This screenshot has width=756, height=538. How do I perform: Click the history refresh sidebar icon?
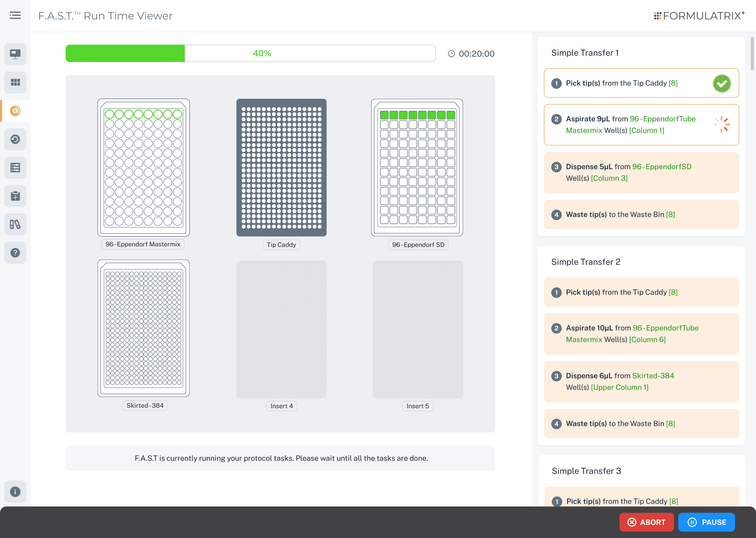[15, 139]
